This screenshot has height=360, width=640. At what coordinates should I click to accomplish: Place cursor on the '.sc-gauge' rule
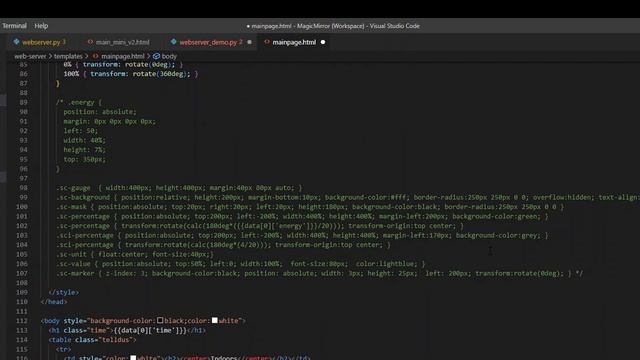[179, 188]
